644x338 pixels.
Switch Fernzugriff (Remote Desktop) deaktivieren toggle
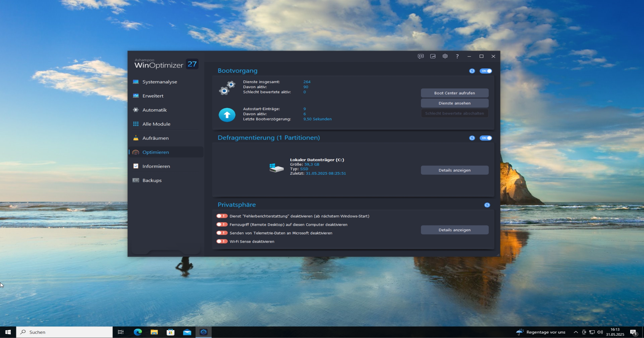222,224
